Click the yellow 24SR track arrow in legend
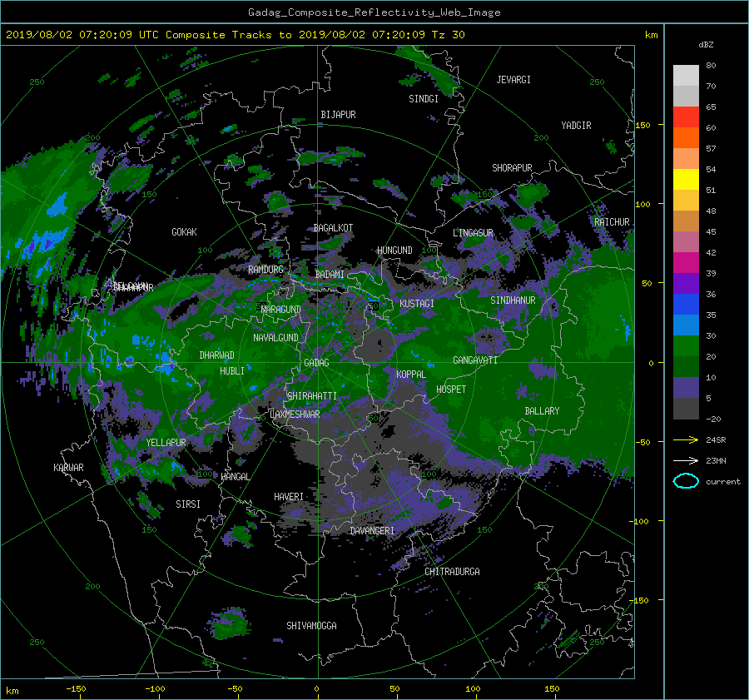Viewport: 749px width, 700px height. click(686, 439)
